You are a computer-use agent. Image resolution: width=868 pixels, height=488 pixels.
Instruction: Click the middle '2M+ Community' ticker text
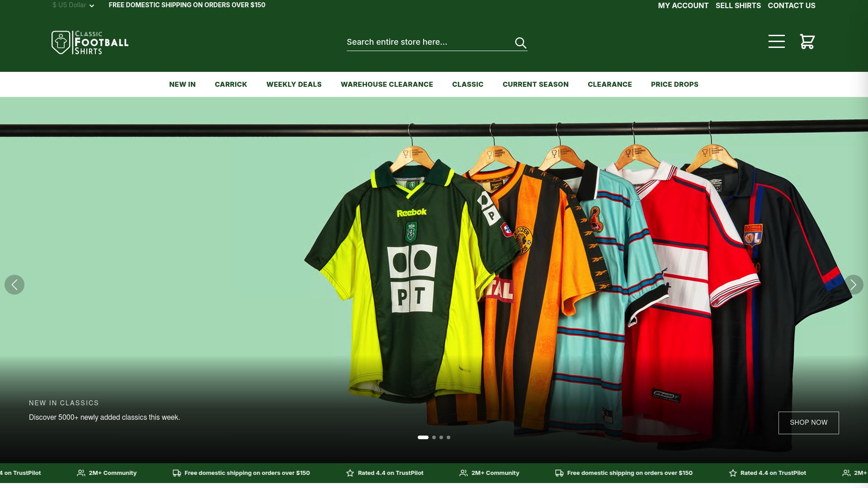click(x=495, y=473)
